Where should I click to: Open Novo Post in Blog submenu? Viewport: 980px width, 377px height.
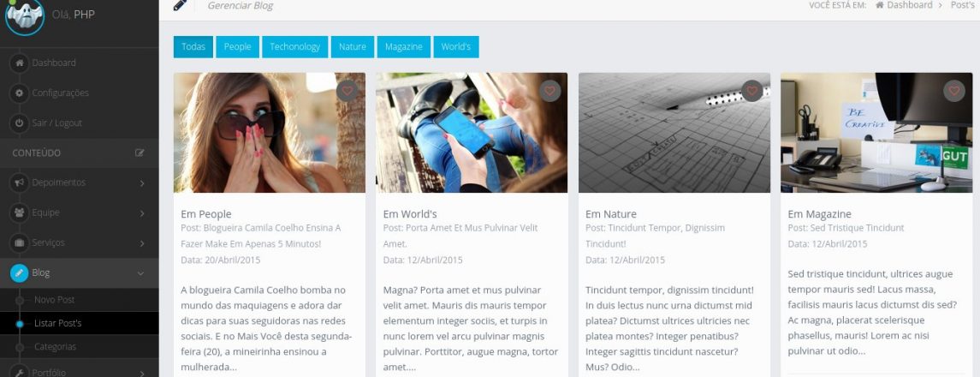click(55, 300)
